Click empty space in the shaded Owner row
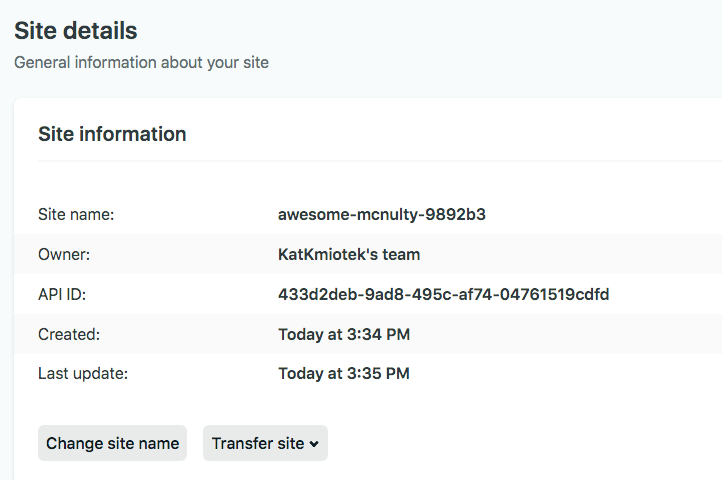The image size is (722, 480). (571, 254)
